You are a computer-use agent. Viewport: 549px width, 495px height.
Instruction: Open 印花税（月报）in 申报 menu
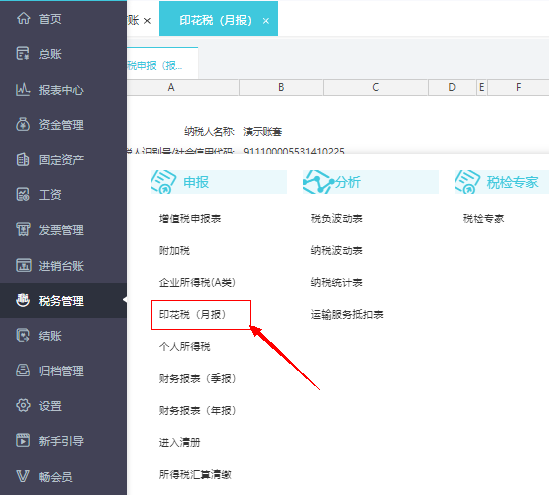point(192,314)
